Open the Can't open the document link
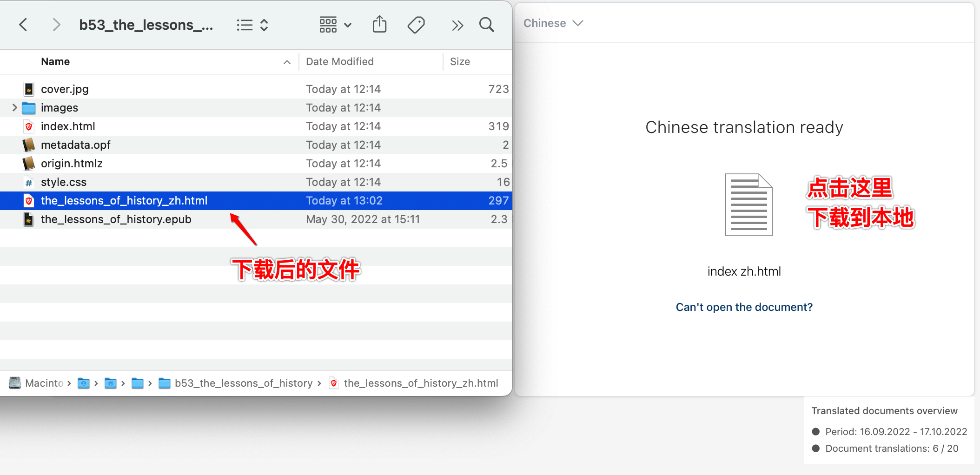 pyautogui.click(x=744, y=307)
